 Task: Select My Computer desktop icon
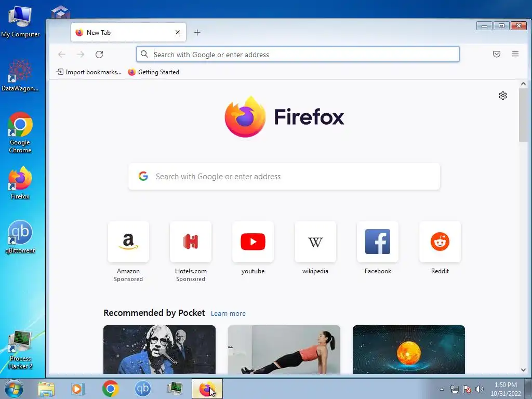tap(20, 22)
